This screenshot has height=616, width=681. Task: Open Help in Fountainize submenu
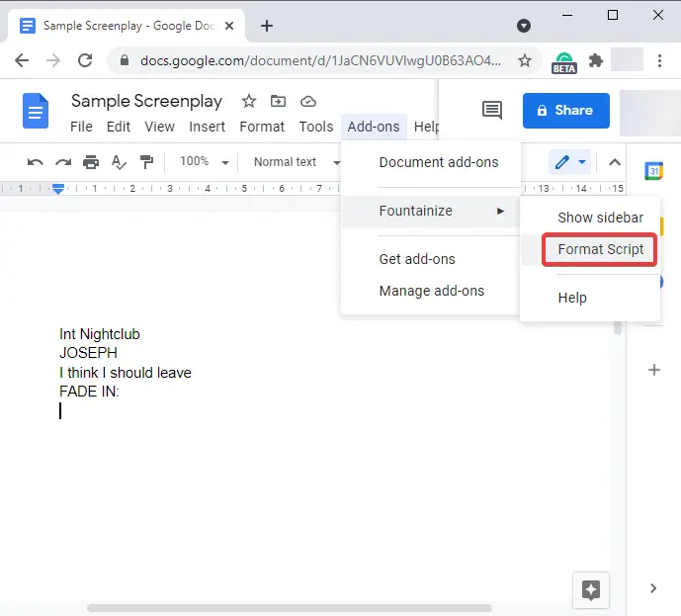[590, 298]
